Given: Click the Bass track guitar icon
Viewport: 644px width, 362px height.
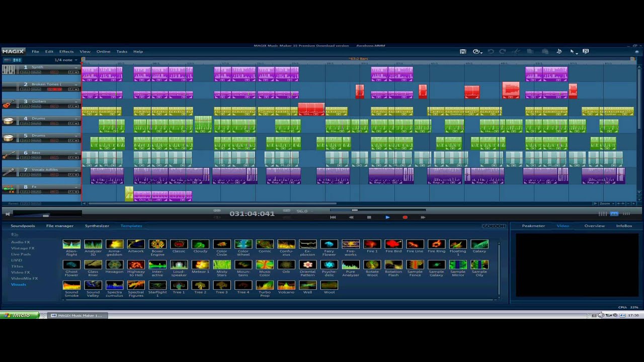Looking at the screenshot, I should coord(9,155).
